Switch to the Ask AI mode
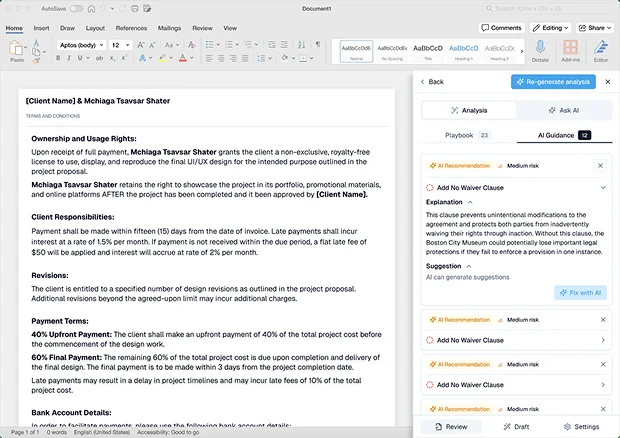The height and width of the screenshot is (438, 620). pyautogui.click(x=564, y=110)
